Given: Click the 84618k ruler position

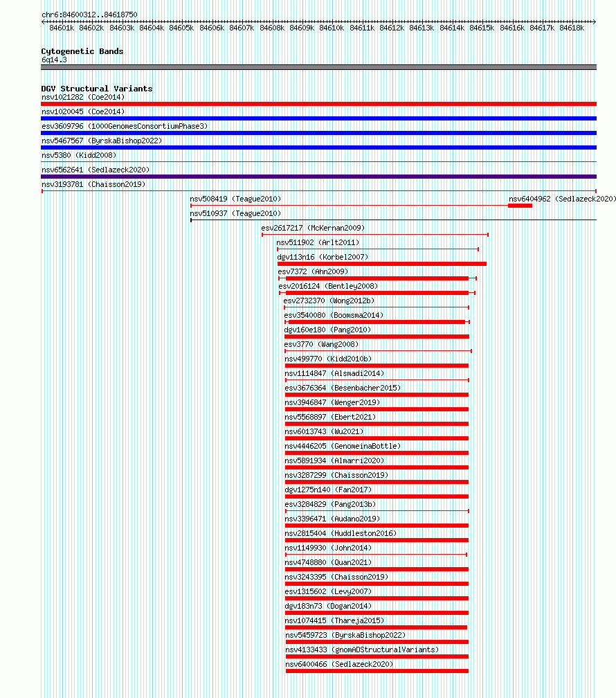Looking at the screenshot, I should [x=572, y=28].
